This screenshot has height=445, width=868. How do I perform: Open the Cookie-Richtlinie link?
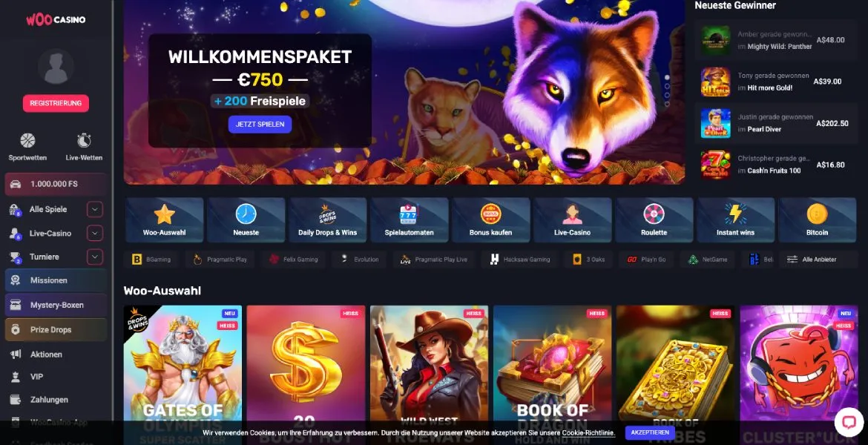pos(588,433)
